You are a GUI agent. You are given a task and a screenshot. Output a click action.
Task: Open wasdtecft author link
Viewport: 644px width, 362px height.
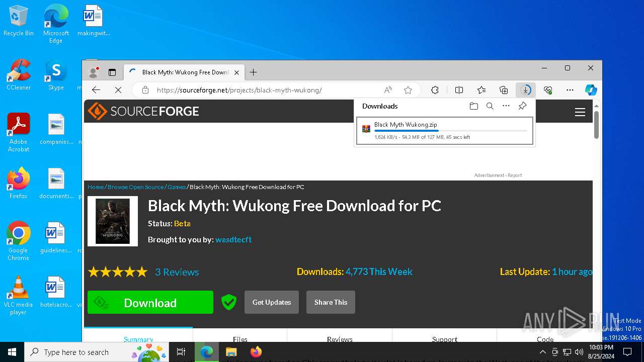[x=233, y=240]
